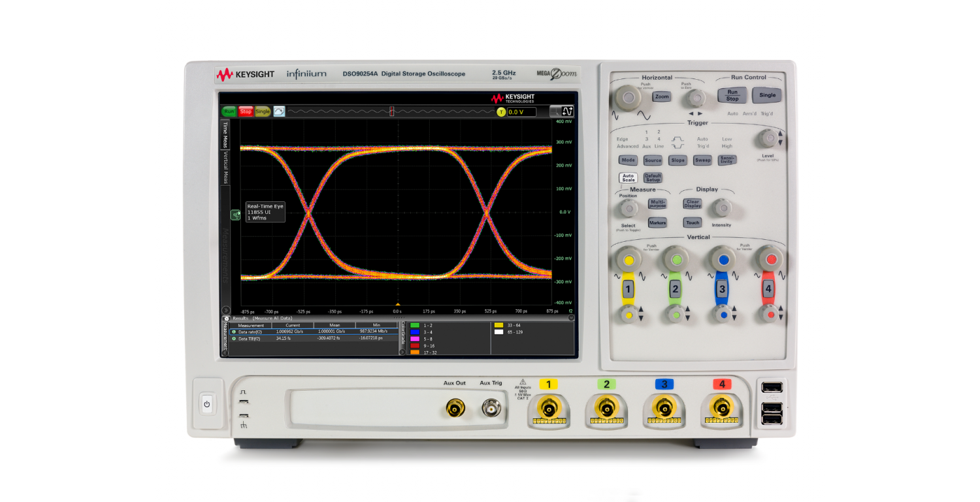Click the Clear Display key
Image resolution: width=980 pixels, height=502 pixels.
click(693, 204)
